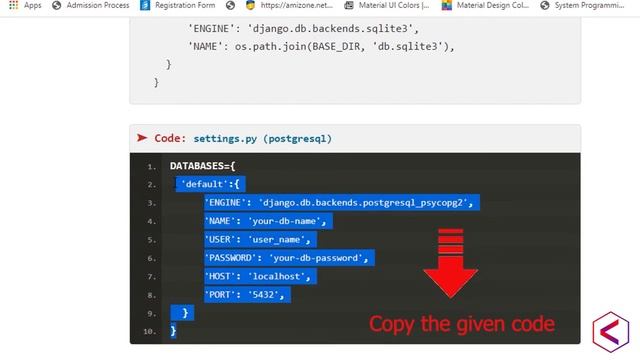The height and width of the screenshot is (360, 640).
Task: Click the 'PASSWORD': 'your-db-password' line
Action: [289, 258]
